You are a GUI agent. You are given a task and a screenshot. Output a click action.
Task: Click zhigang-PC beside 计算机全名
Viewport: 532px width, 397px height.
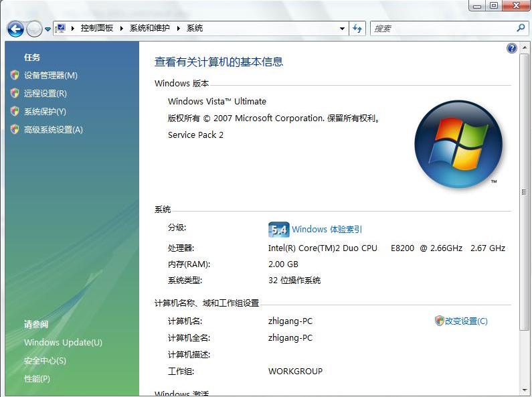click(290, 338)
